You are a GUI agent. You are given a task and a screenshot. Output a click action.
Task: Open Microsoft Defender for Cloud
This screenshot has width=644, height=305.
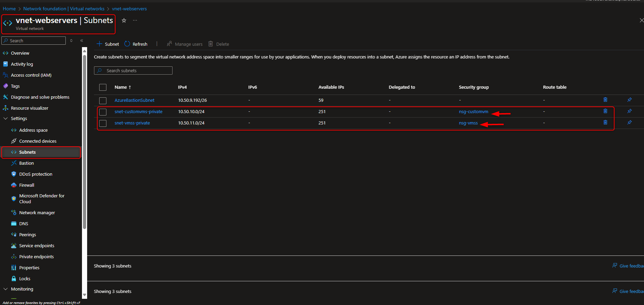[41, 199]
